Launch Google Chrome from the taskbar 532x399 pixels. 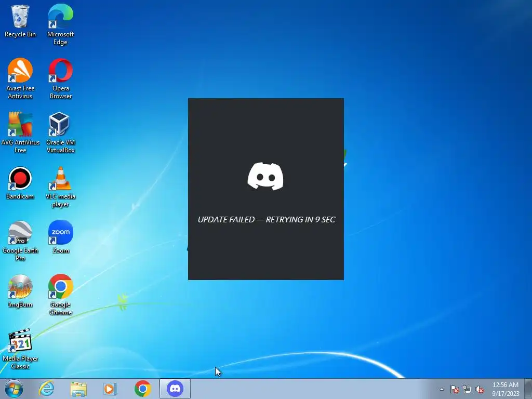tap(142, 389)
